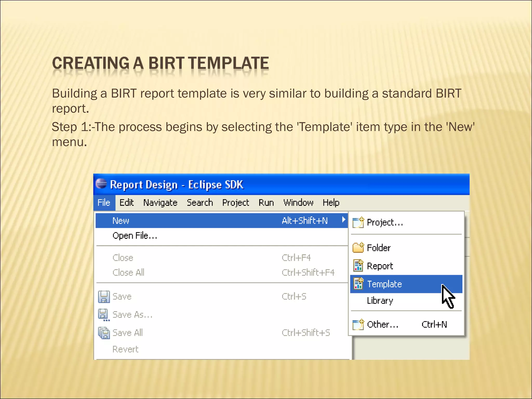532x399 pixels.
Task: Open the Run menu
Action: click(x=266, y=203)
